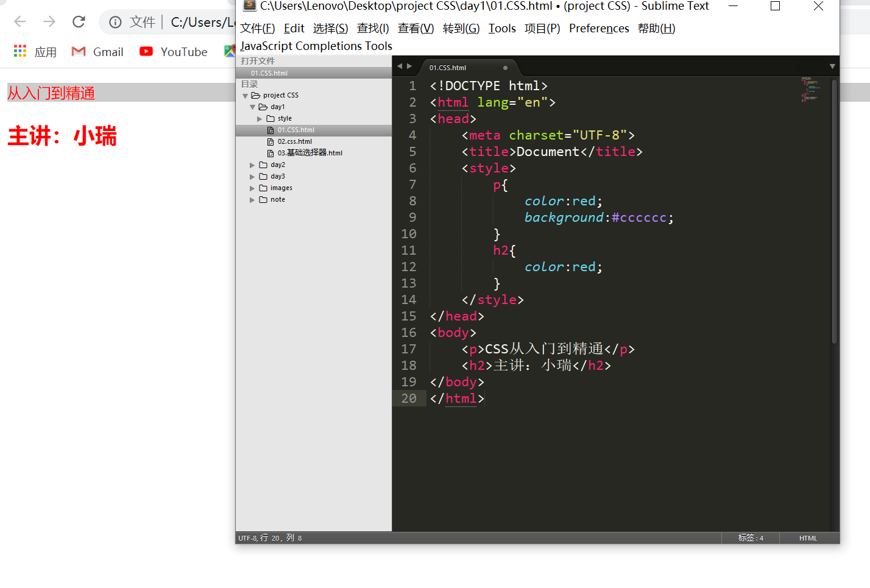
Task: Go to previous tab with left arrow
Action: (400, 66)
